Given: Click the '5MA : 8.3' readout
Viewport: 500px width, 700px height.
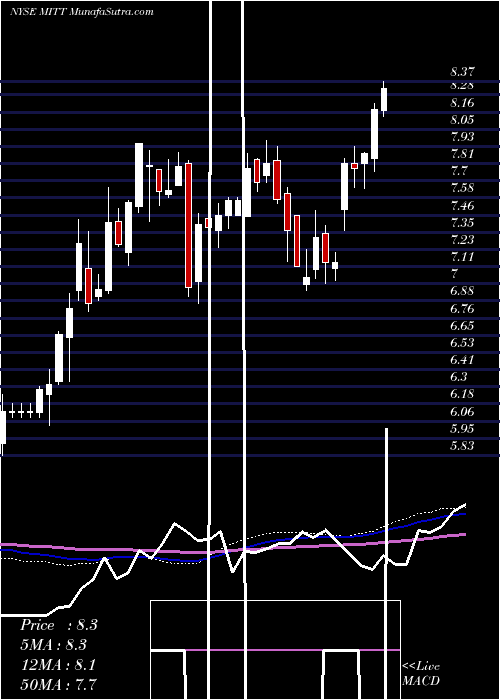Looking at the screenshot, I should pyautogui.click(x=54, y=645).
